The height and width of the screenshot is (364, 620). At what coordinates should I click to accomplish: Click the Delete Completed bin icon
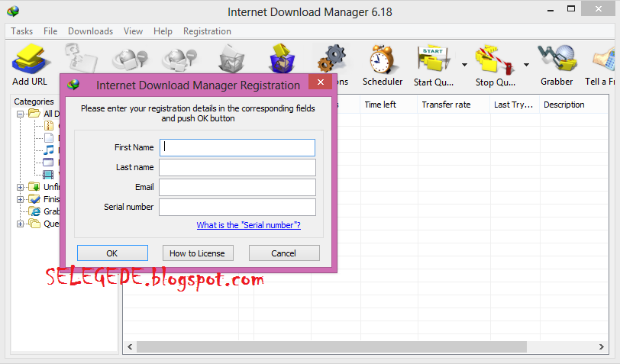tap(283, 59)
